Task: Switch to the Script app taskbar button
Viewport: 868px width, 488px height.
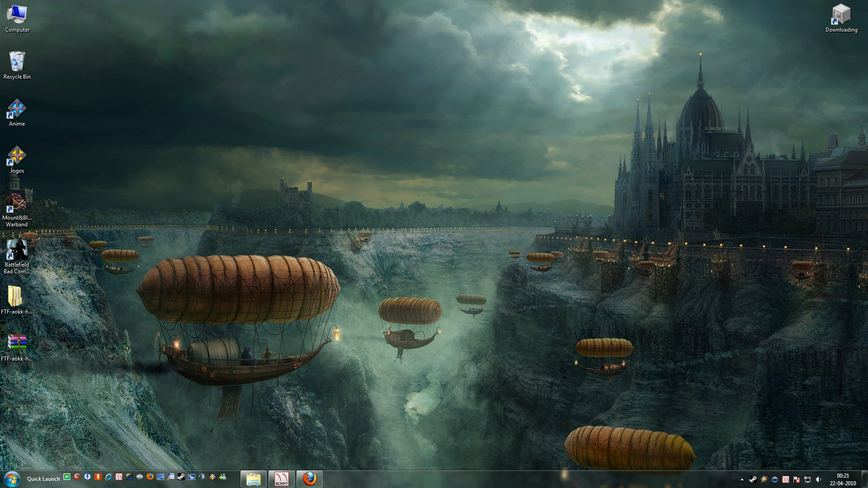Action: [282, 479]
